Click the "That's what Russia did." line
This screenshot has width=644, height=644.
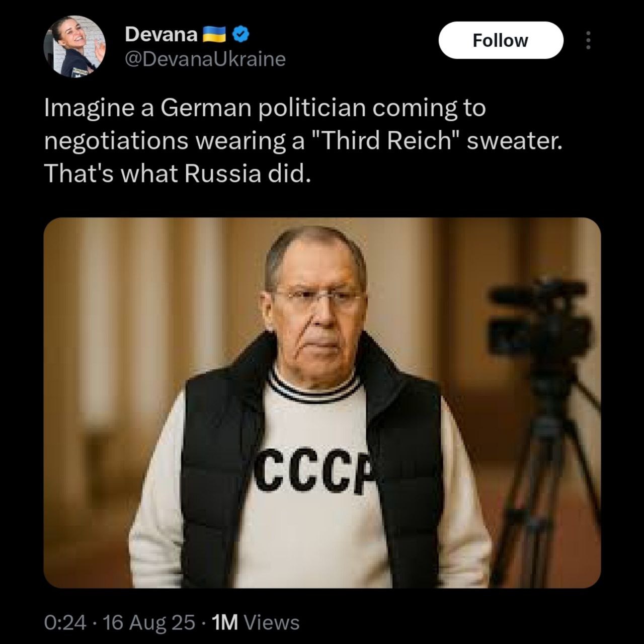point(175,174)
